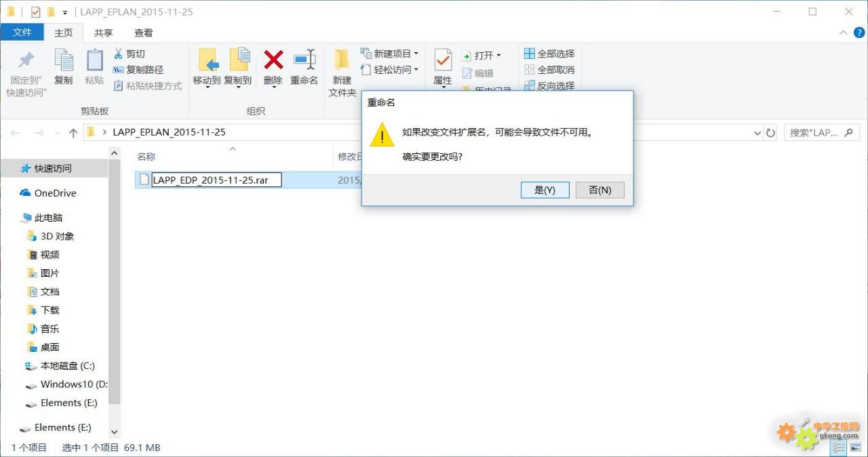Click the Up one level arrow

pos(73,133)
